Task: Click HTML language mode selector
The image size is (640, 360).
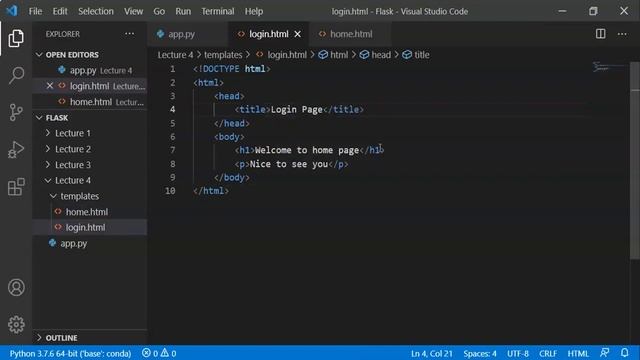Action: pyautogui.click(x=578, y=353)
